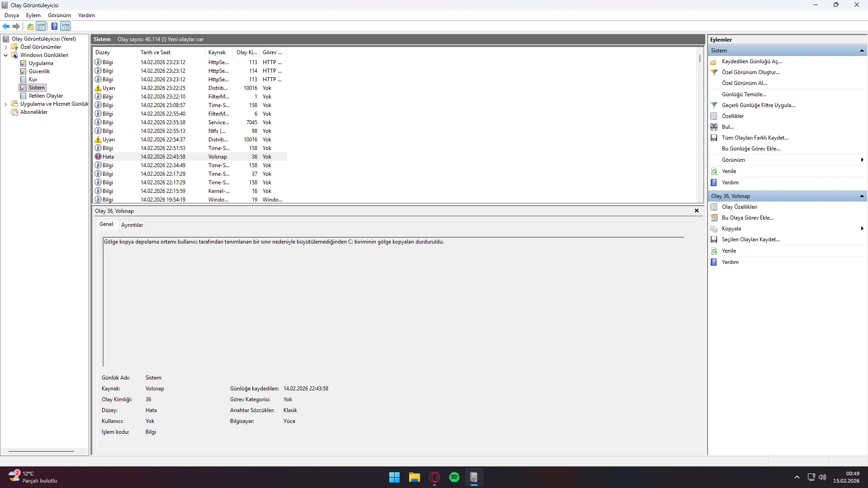Click the blue Back arrow in toolbar
The height and width of the screenshot is (488, 868).
click(6, 26)
